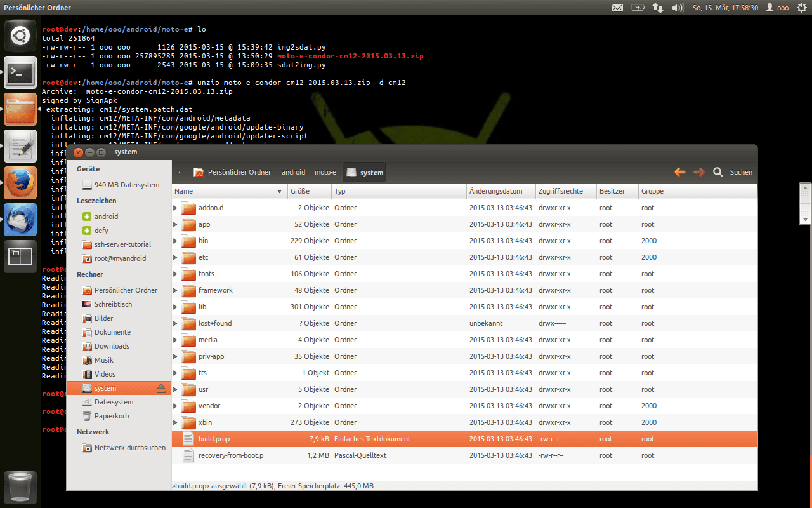This screenshot has width=812, height=508.
Task: Sort by Zugriffsrechte column header
Action: (x=566, y=191)
